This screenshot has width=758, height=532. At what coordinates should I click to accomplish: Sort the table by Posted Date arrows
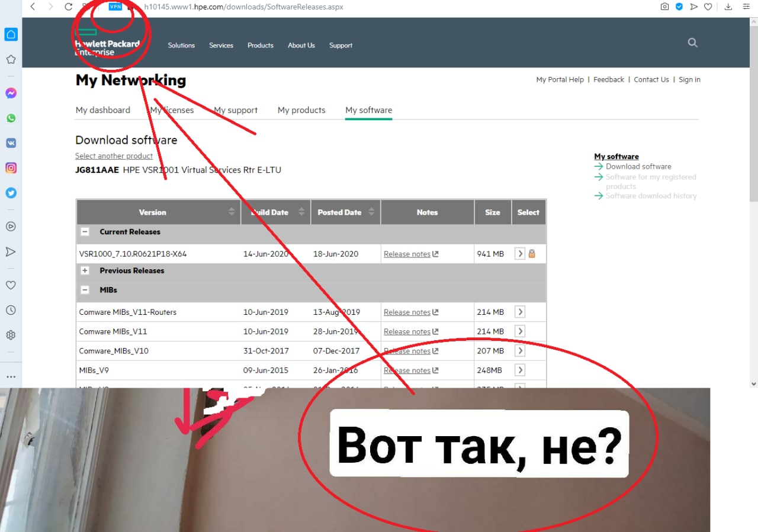[x=371, y=212]
